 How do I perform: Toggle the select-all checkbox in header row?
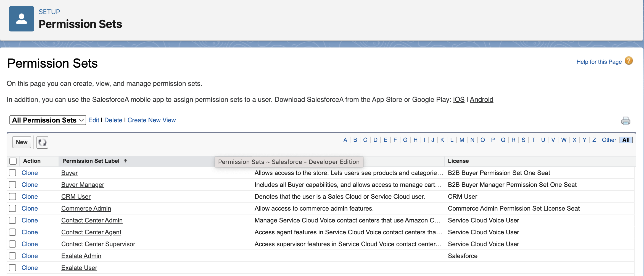(x=13, y=161)
